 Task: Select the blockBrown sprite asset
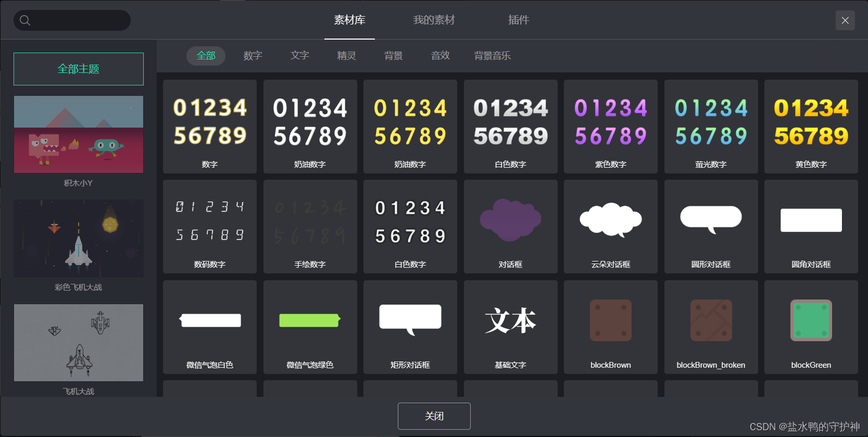coord(611,327)
